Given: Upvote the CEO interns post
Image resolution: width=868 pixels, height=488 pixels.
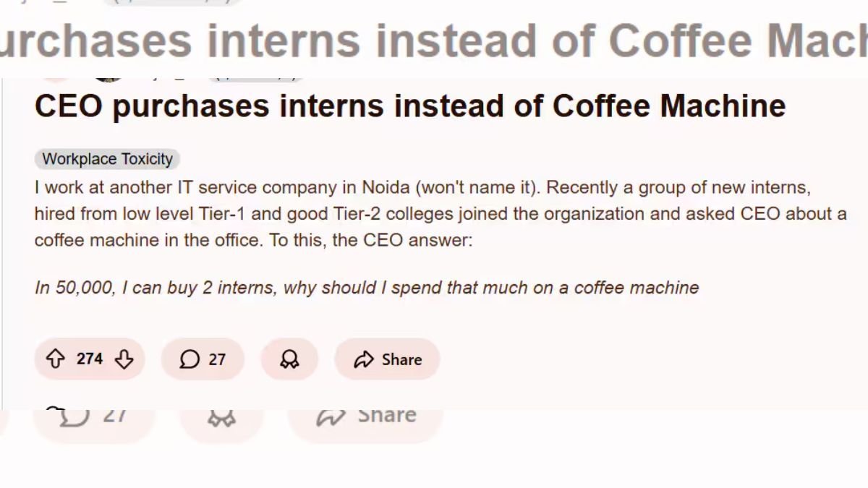Looking at the screenshot, I should [x=56, y=359].
